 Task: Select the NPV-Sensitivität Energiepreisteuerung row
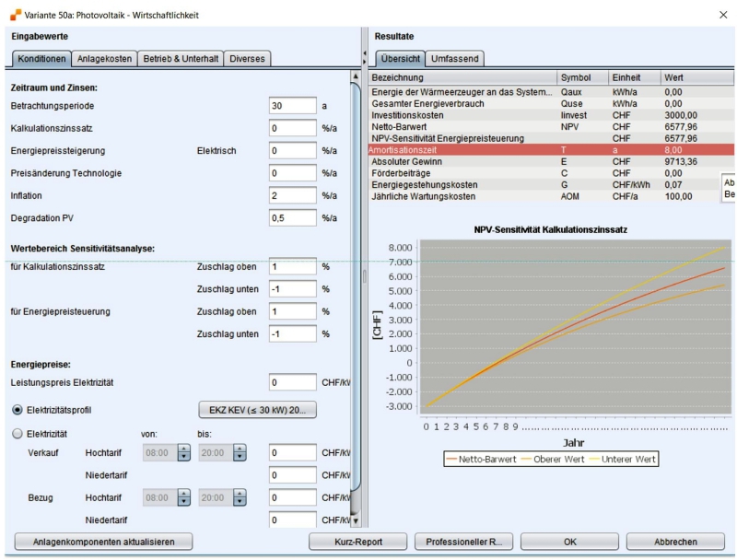551,138
